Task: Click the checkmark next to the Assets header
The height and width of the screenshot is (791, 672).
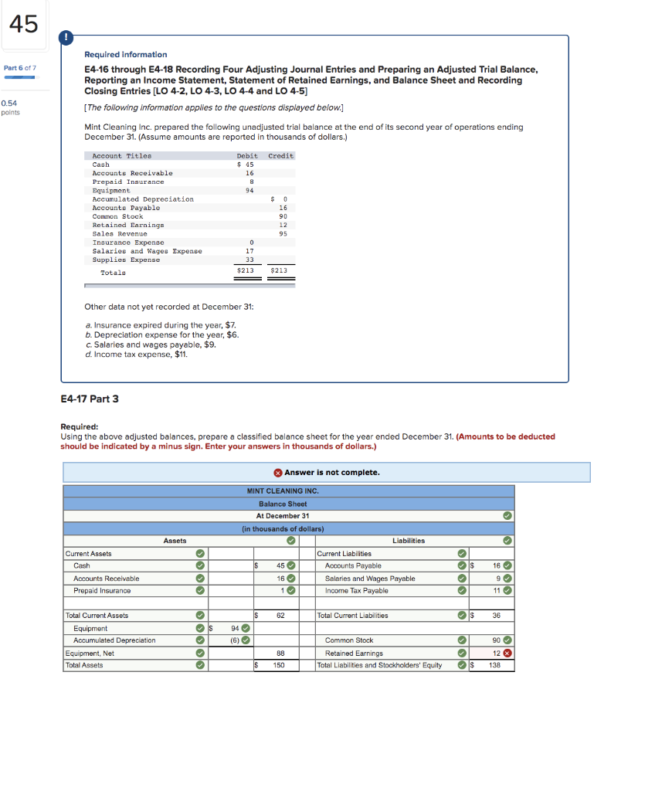Action: [290, 540]
